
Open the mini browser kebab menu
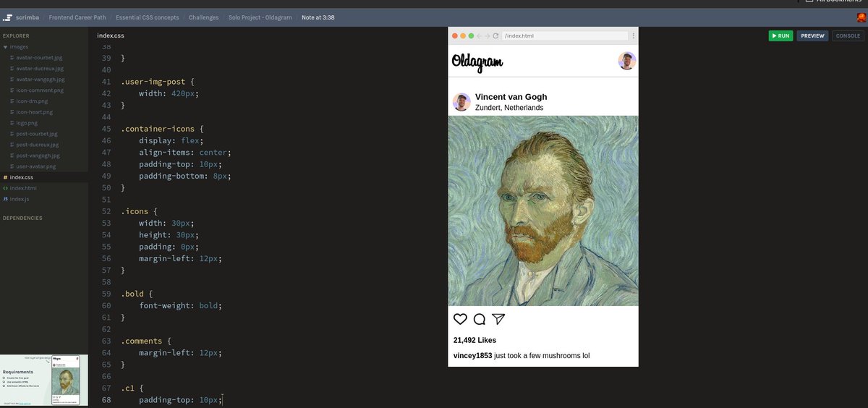click(x=634, y=35)
